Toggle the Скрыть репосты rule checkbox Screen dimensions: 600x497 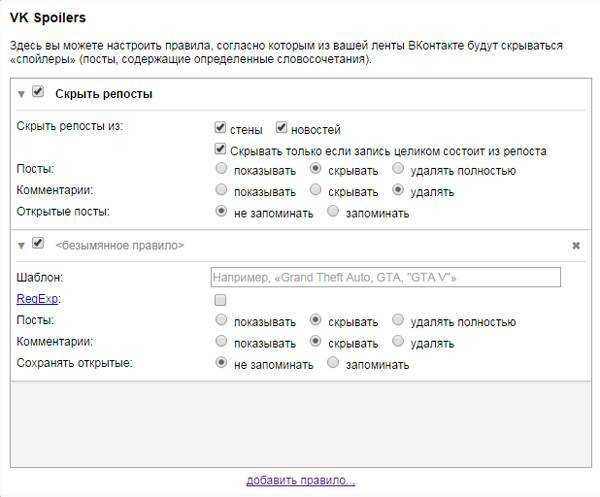tap(38, 91)
